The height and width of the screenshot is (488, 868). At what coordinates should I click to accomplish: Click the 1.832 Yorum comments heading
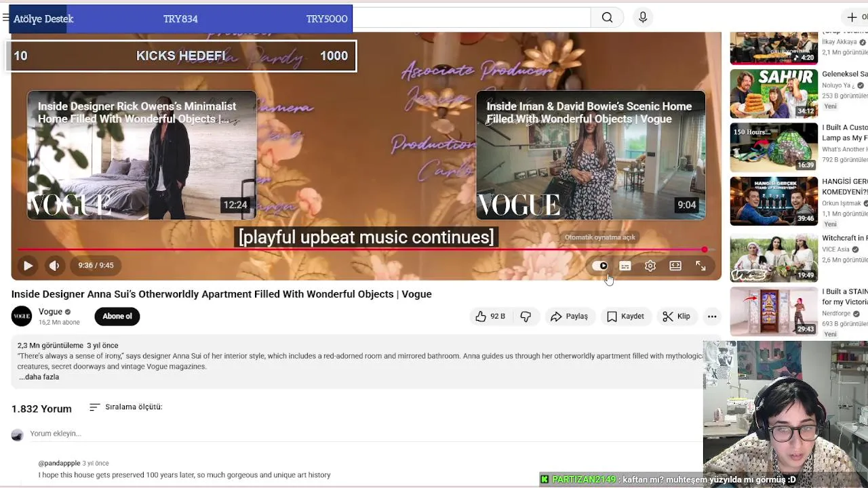41,409
